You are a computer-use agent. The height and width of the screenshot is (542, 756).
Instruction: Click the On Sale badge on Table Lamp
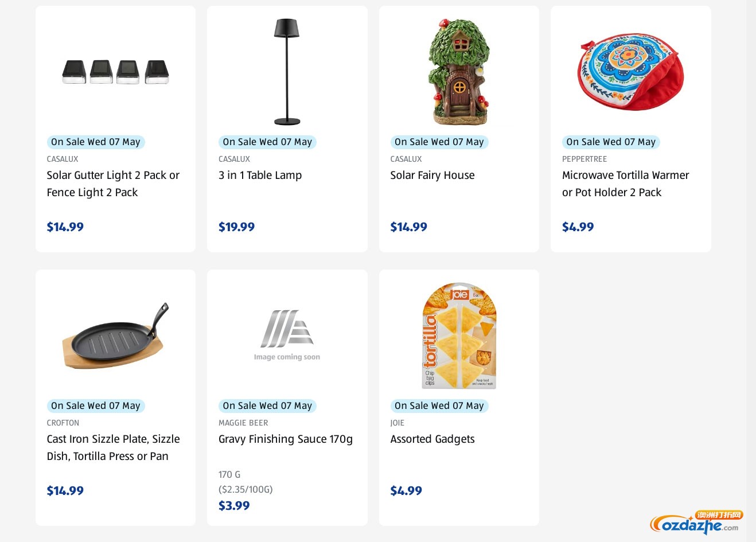click(x=267, y=142)
